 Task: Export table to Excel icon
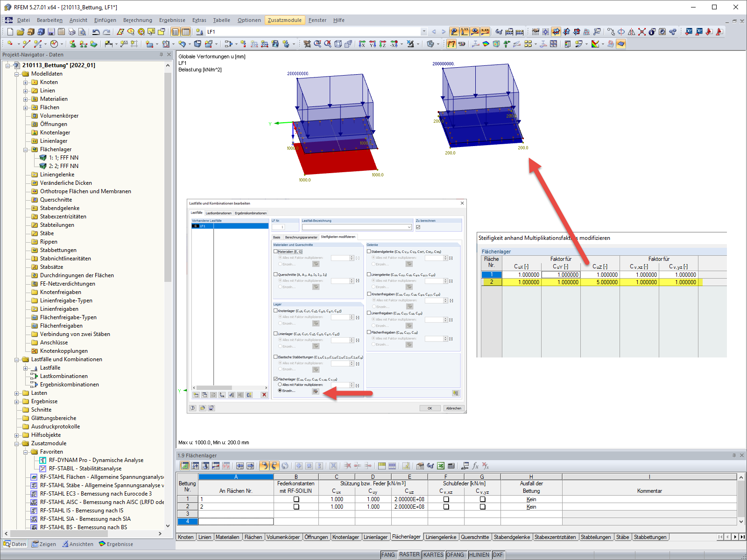pyautogui.click(x=440, y=466)
